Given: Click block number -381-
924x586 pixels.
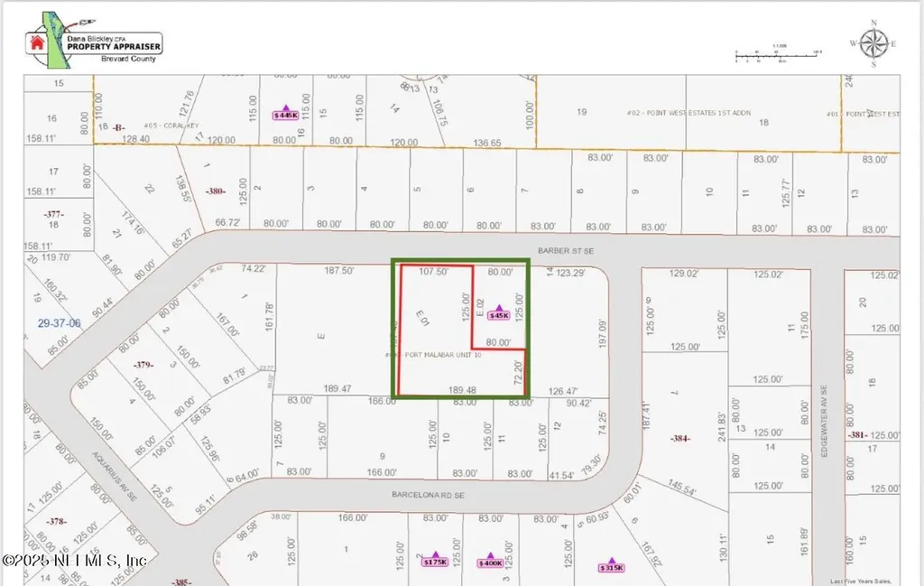Looking at the screenshot, I should click(857, 434).
